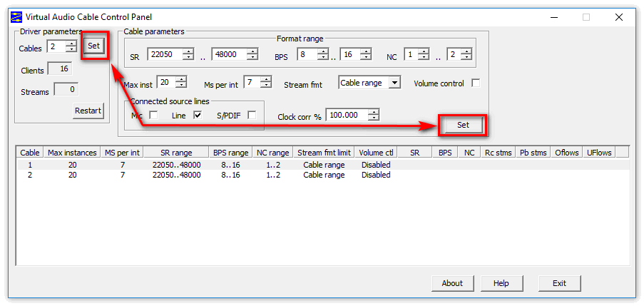Enable the Volume control checkbox
This screenshot has height=306, width=644.
pyautogui.click(x=476, y=83)
